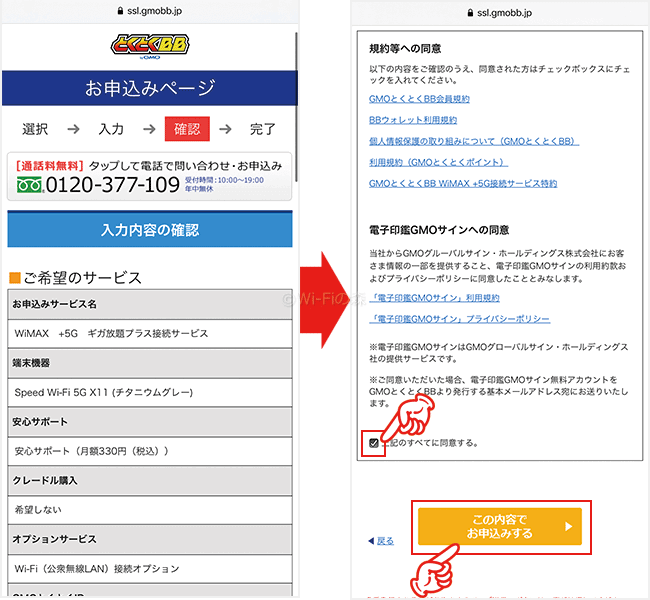Screen dimensions: 650x600
Task: Open 個人情報保護の取り組みについて link
Action: pos(474,141)
